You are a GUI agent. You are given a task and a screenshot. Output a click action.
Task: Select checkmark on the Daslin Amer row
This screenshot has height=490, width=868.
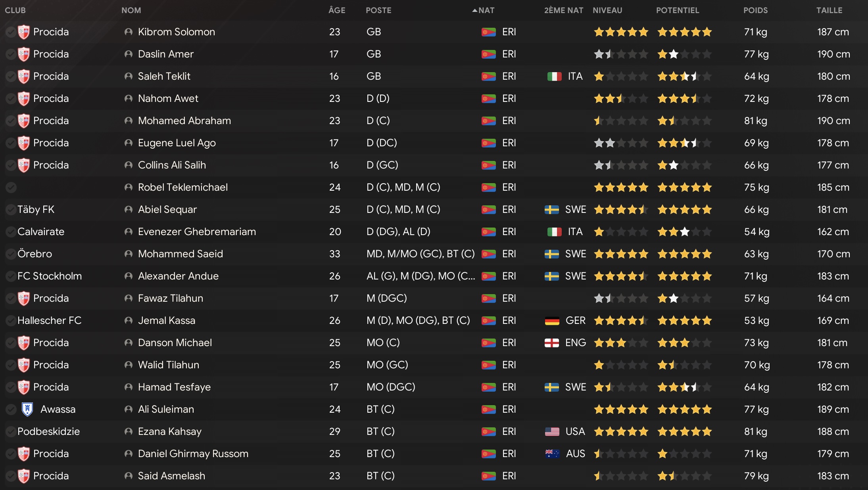11,54
